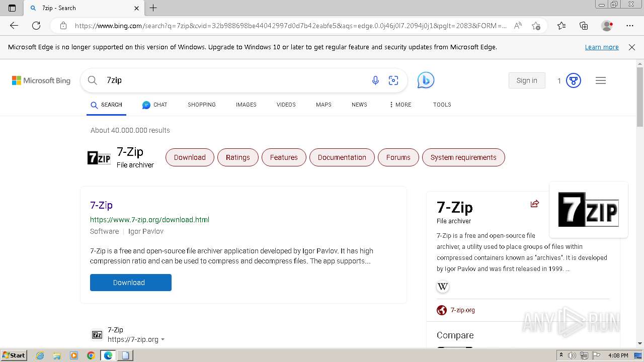Open Bing Chat bubble icon
This screenshot has width=644, height=362.
tap(426, 80)
